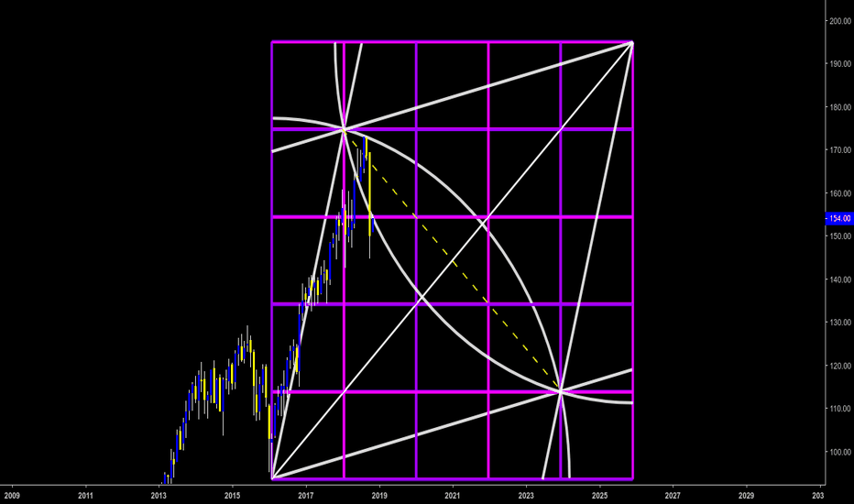Select the 2019 time axis label

(379, 496)
